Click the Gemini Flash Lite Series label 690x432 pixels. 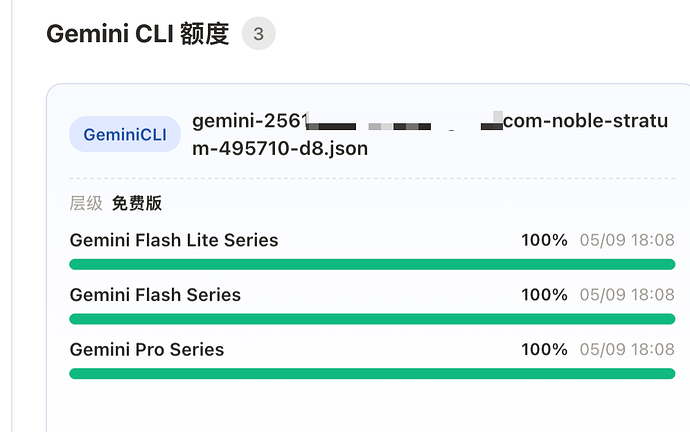pyautogui.click(x=174, y=240)
